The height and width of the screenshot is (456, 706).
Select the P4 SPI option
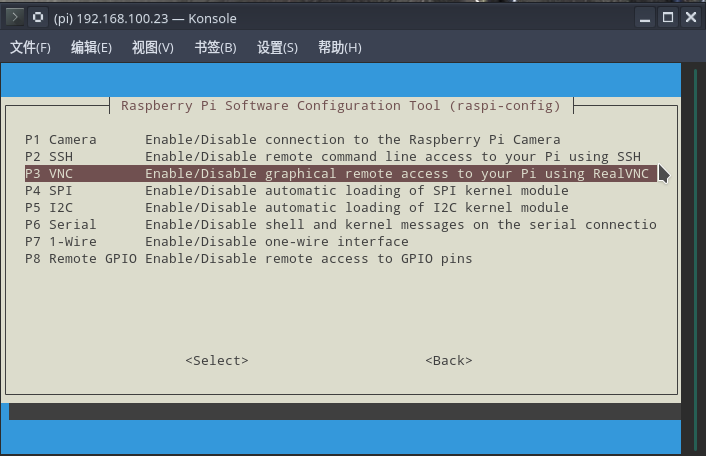click(341, 191)
